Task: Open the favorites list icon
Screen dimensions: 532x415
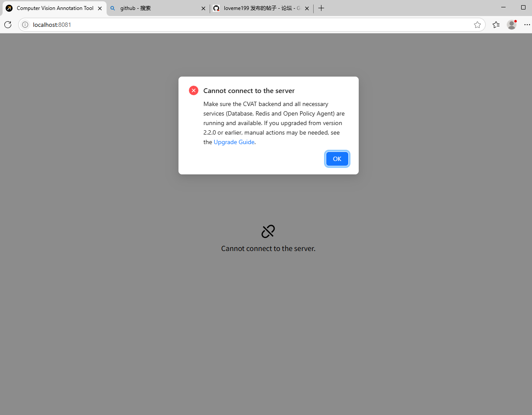Action: click(496, 25)
